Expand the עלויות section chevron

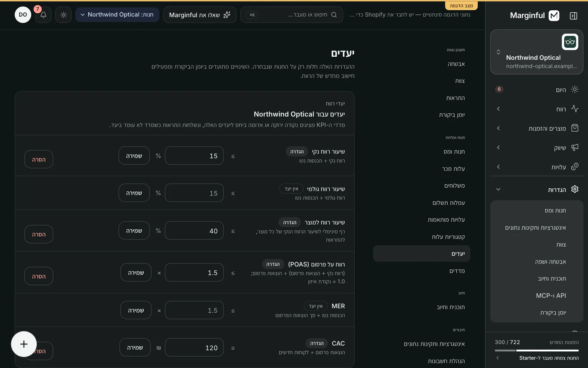(498, 167)
